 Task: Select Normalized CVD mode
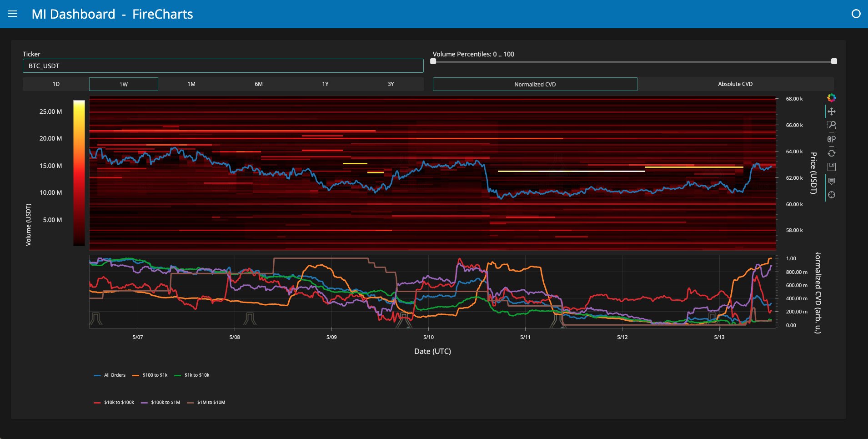click(x=535, y=84)
